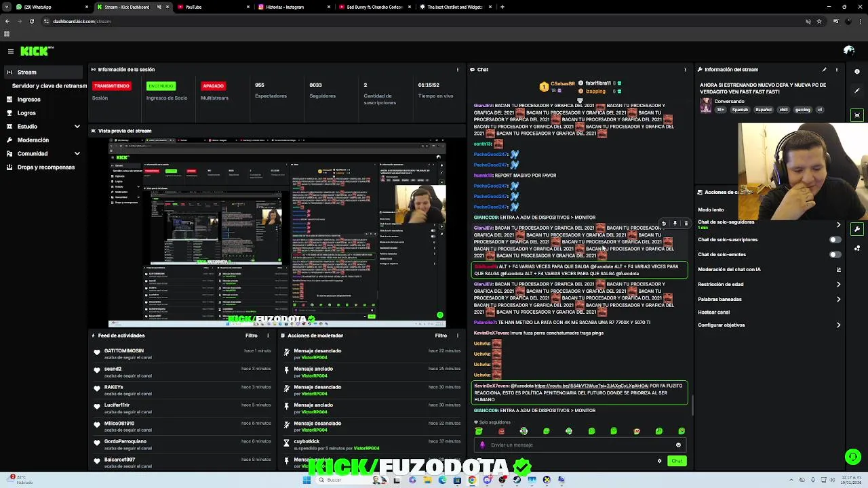Open the hamburger menu beside Kick logo
The height and width of the screenshot is (488, 868).
[x=11, y=51]
